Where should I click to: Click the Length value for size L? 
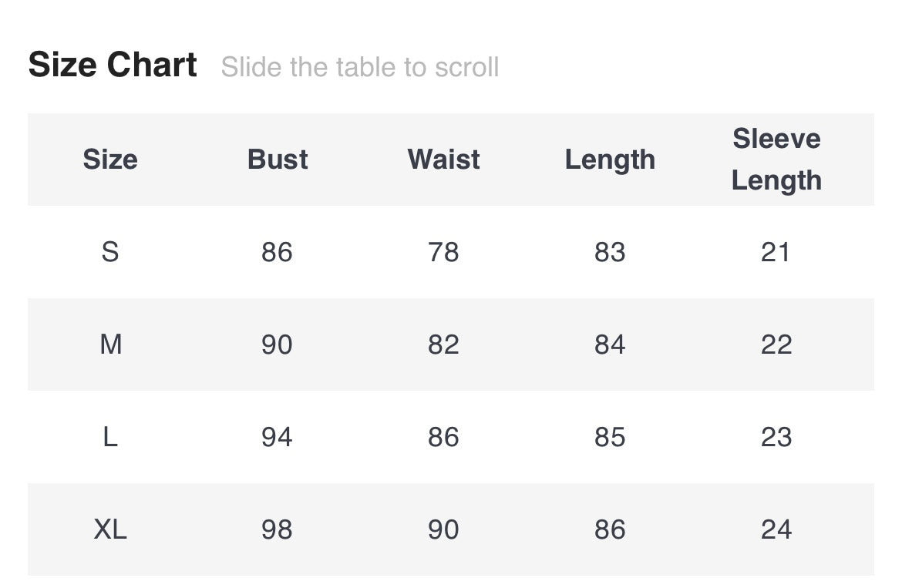point(610,437)
